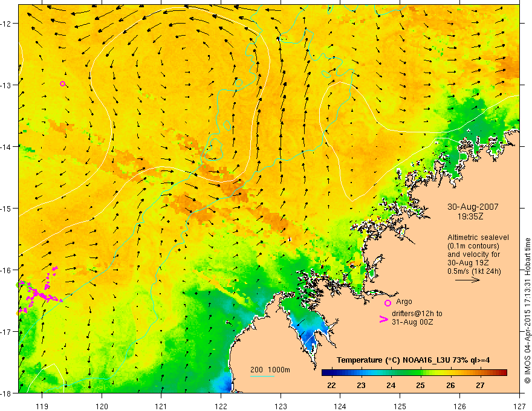Select the 'Argo' legend label
532x411 pixels.
pos(404,302)
